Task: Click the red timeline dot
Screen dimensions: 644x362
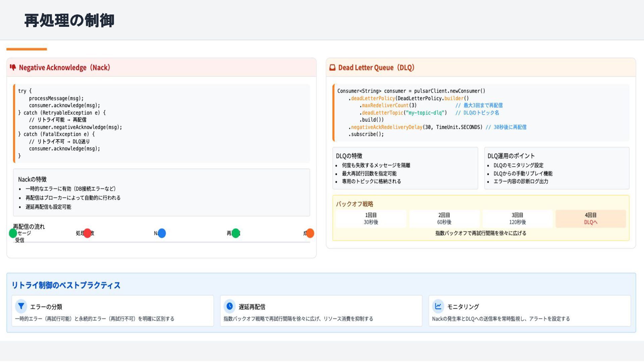Action: pyautogui.click(x=88, y=233)
